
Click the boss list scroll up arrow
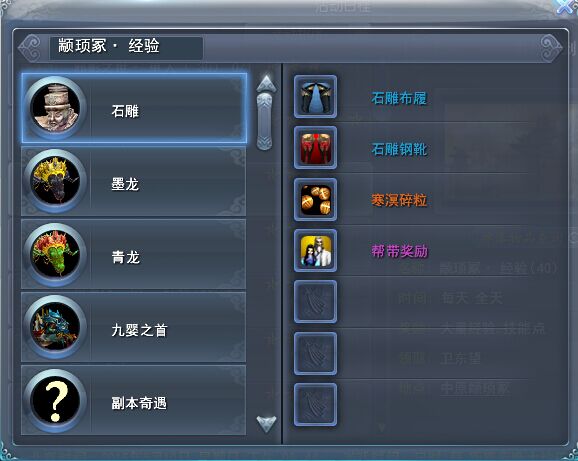pos(266,83)
